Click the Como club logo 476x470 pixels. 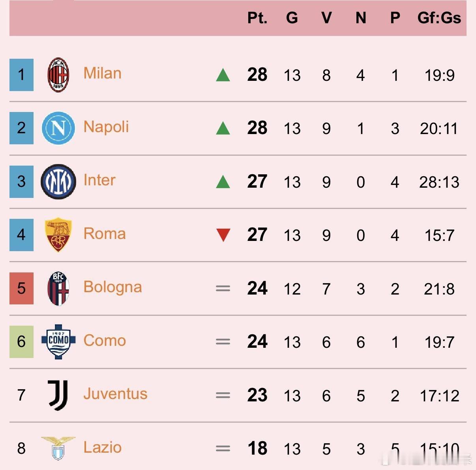pyautogui.click(x=58, y=341)
